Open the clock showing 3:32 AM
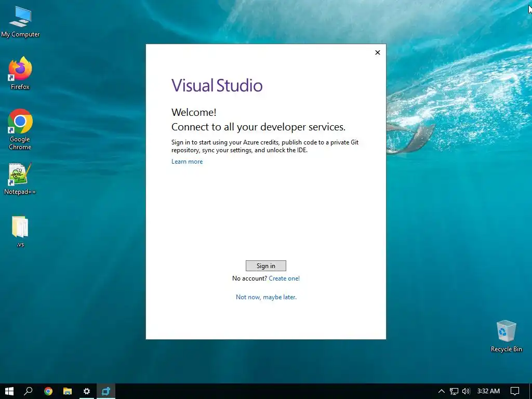The width and height of the screenshot is (532, 399). (x=488, y=391)
